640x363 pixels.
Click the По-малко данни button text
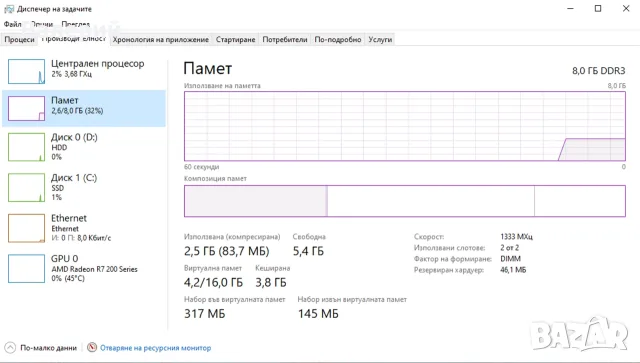(x=49, y=348)
